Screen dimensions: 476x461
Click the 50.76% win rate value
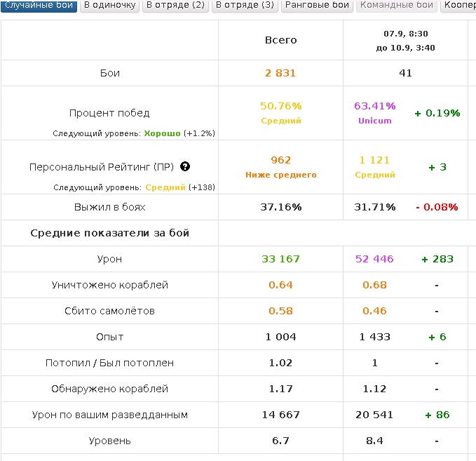280,106
